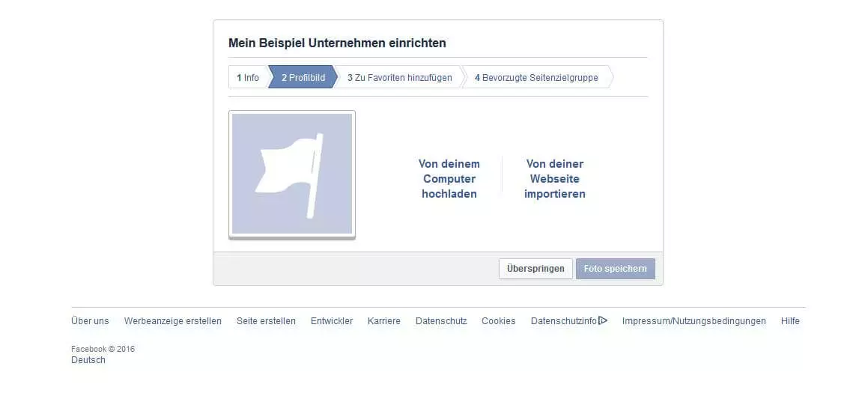The width and height of the screenshot is (868, 405).
Task: Follow the Seite erstellen footer link
Action: click(266, 321)
